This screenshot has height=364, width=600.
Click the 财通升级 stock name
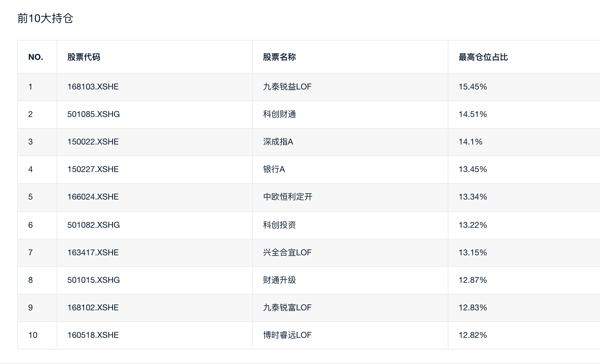click(279, 280)
